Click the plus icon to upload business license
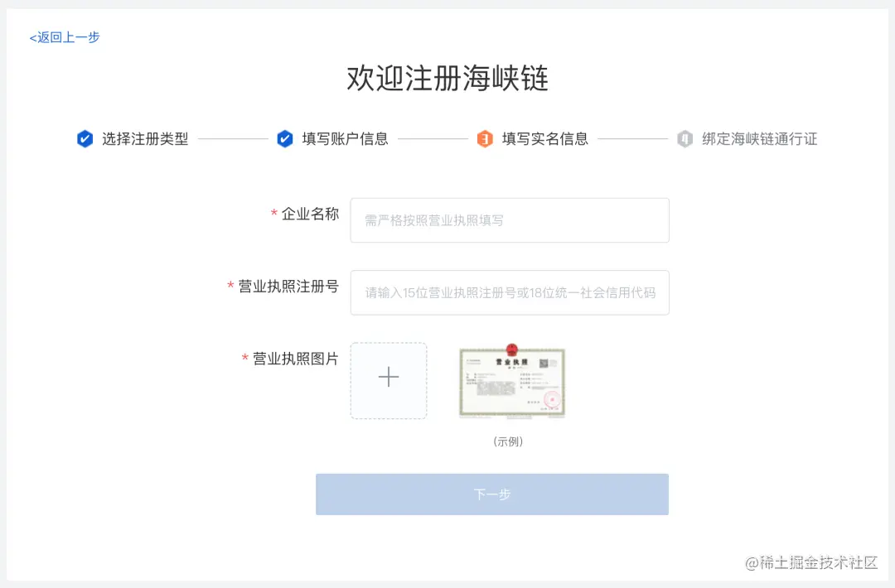 click(x=388, y=378)
